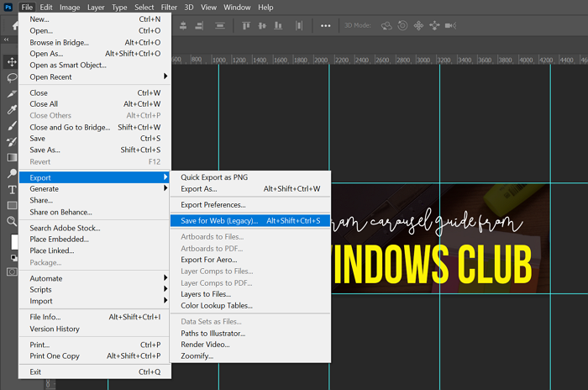Select the Rectangle shape tool
The image size is (588, 390).
12,205
